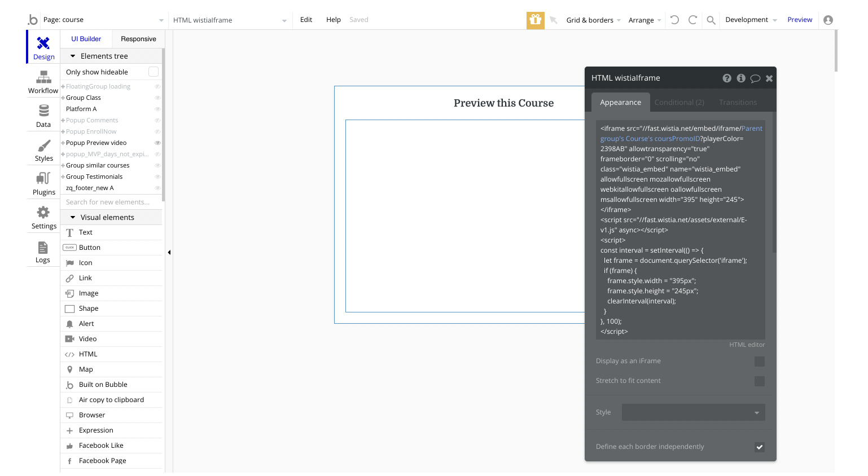
Task: Add an Alert visual element
Action: (x=112, y=324)
